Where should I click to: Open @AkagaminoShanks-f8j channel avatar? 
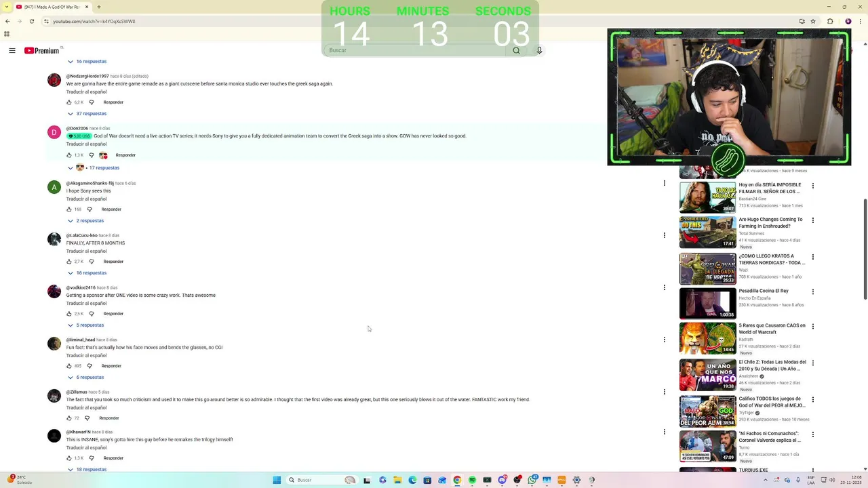pyautogui.click(x=54, y=187)
